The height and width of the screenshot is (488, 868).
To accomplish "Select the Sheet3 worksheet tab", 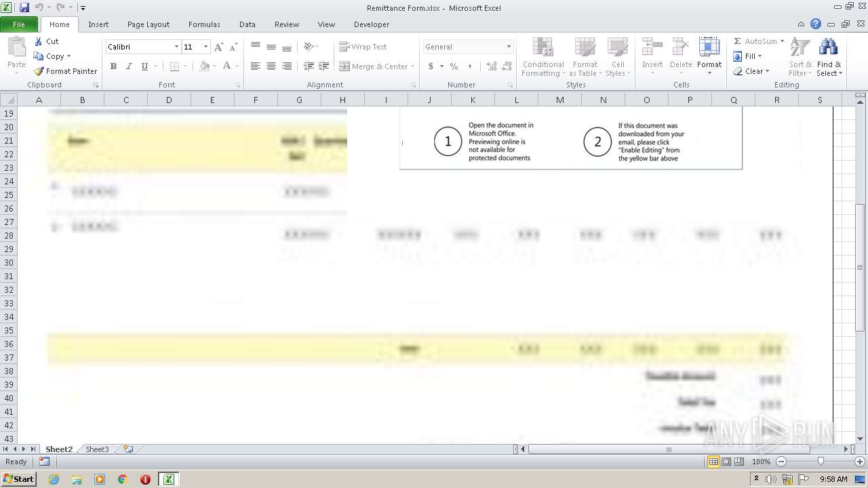I will pos(97,449).
